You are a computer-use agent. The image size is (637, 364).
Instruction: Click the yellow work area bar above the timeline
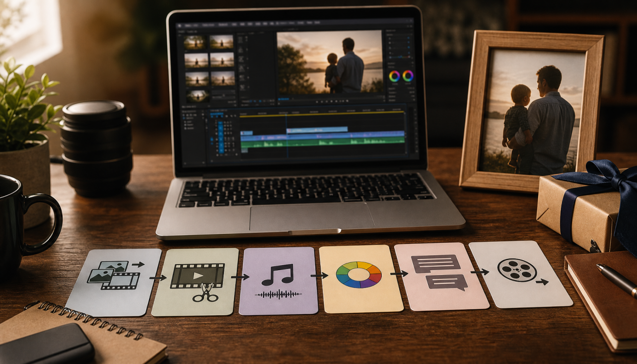[x=322, y=113]
